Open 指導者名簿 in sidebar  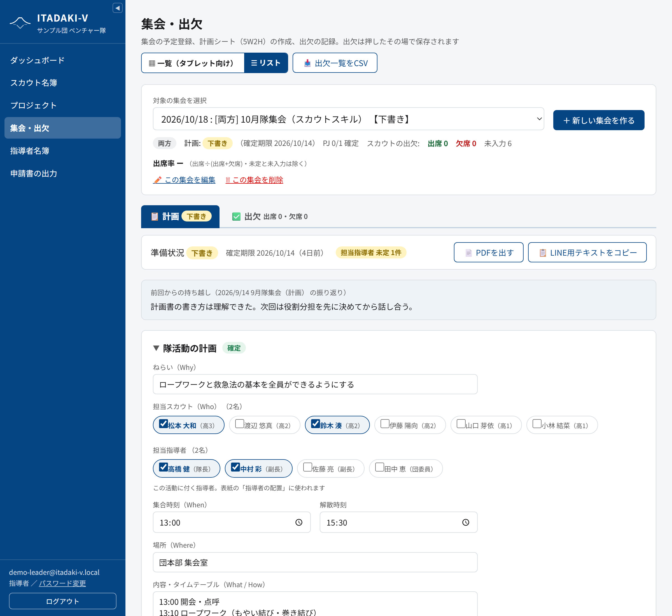click(63, 151)
